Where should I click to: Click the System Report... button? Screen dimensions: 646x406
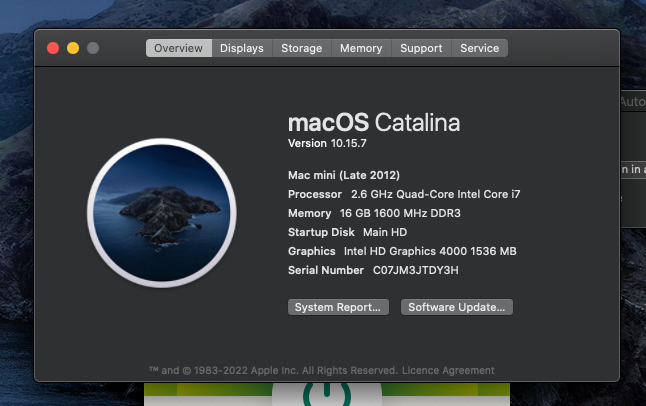[338, 307]
